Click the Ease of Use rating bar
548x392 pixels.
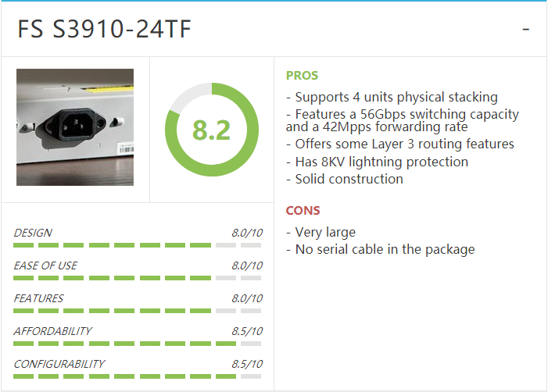(137, 278)
